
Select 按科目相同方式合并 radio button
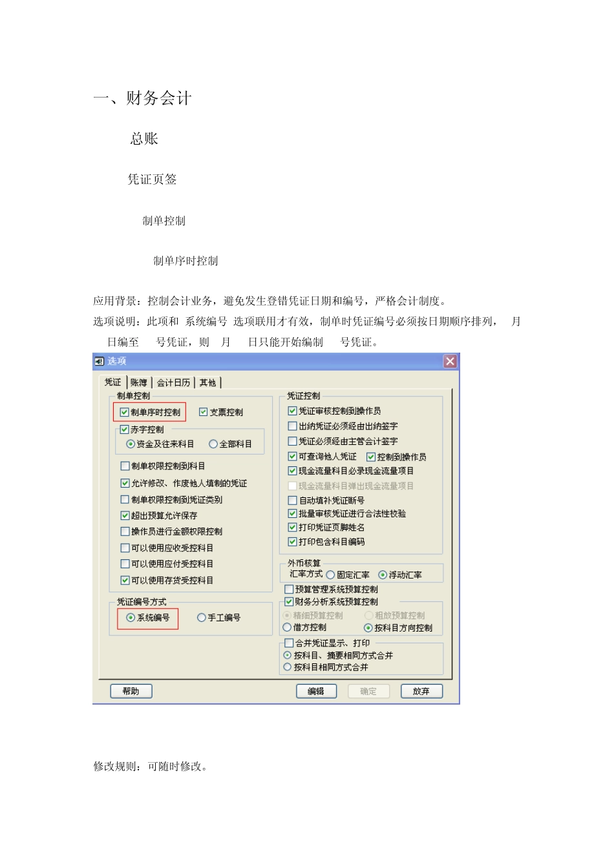[x=287, y=667]
